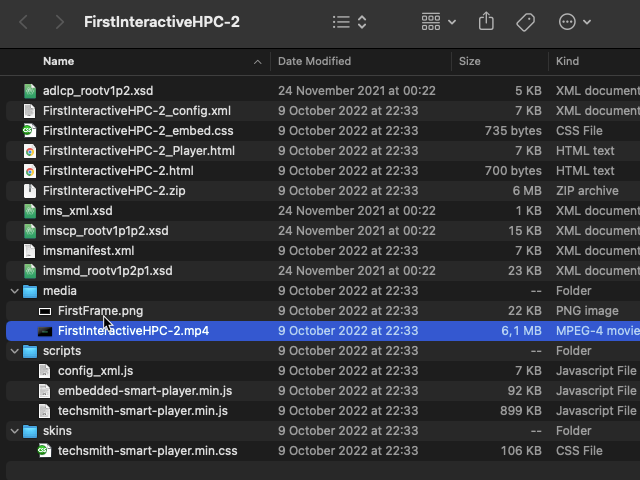Collapse the skins folder
The height and width of the screenshot is (480, 640).
(14, 431)
